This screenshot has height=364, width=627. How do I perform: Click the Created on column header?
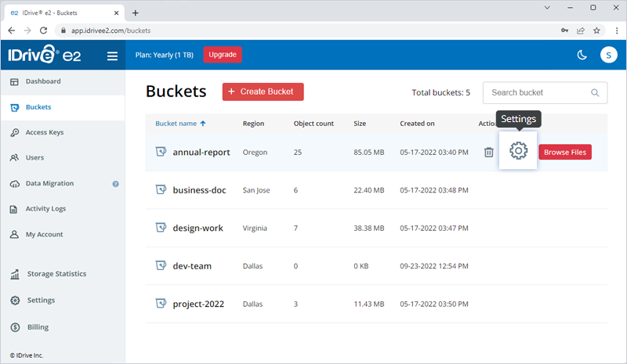click(x=417, y=124)
